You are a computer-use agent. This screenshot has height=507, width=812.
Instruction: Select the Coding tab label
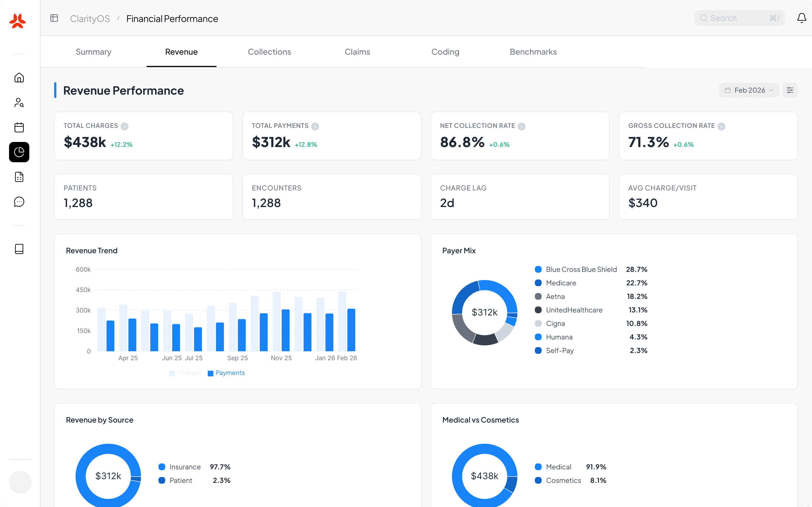pyautogui.click(x=445, y=52)
